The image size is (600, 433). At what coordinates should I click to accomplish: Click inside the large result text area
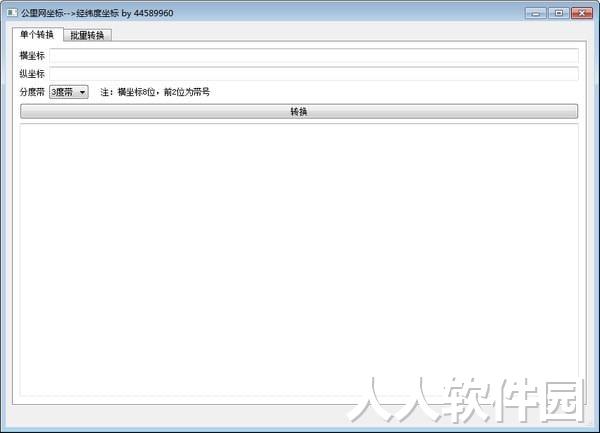pyautogui.click(x=299, y=260)
